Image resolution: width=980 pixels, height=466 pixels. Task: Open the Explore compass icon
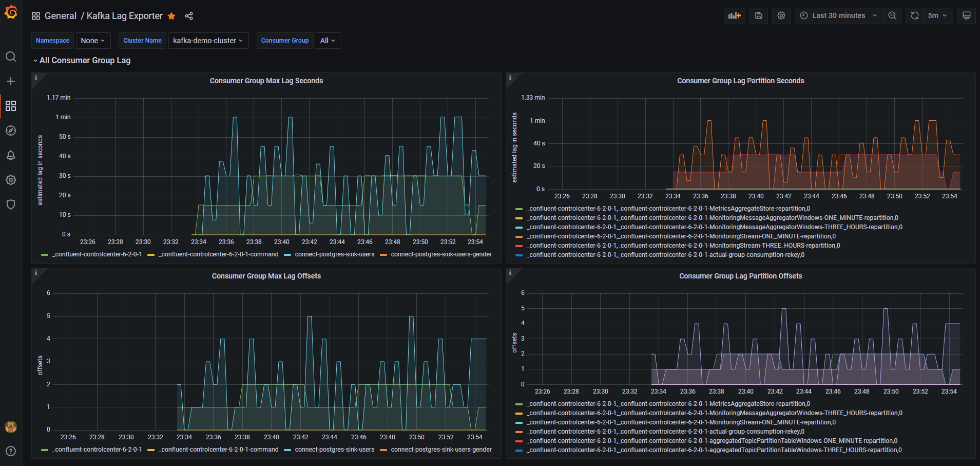[x=11, y=131]
